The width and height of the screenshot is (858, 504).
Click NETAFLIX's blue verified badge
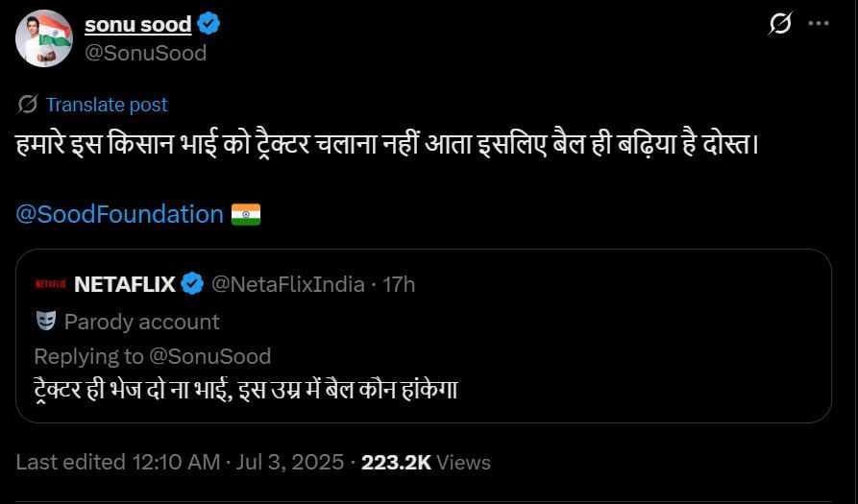pyautogui.click(x=192, y=284)
